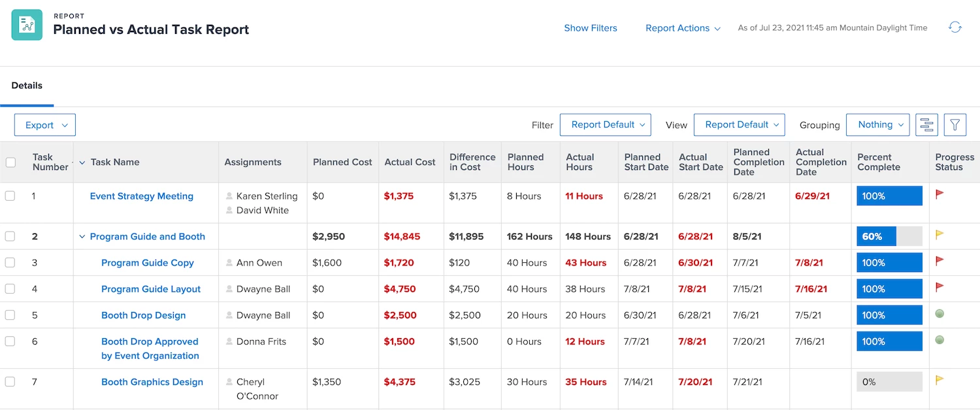Viewport: 980px width, 410px height.
Task: Click the yellow flag for Program Guide and Booth
Action: point(939,234)
